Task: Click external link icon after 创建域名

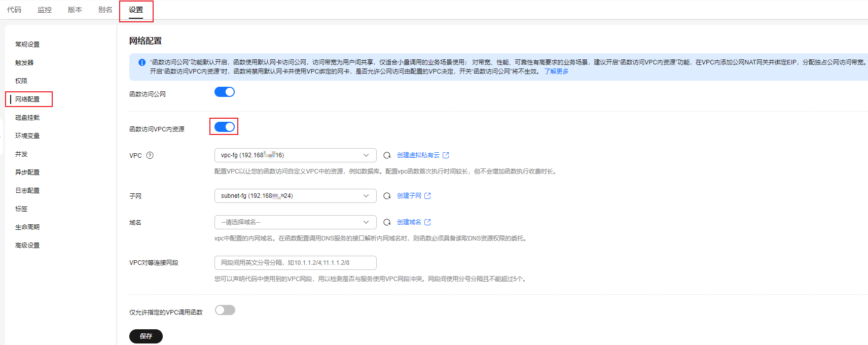Action: pos(427,222)
